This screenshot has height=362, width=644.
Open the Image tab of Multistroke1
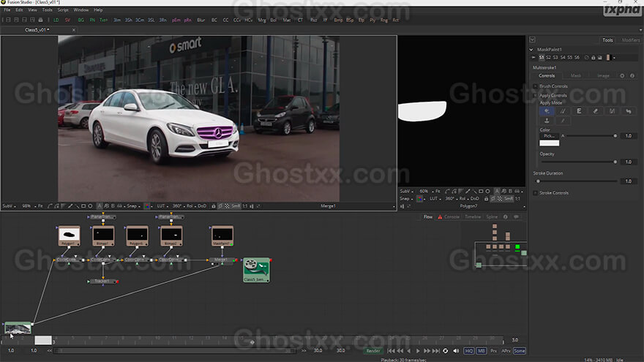(603, 76)
